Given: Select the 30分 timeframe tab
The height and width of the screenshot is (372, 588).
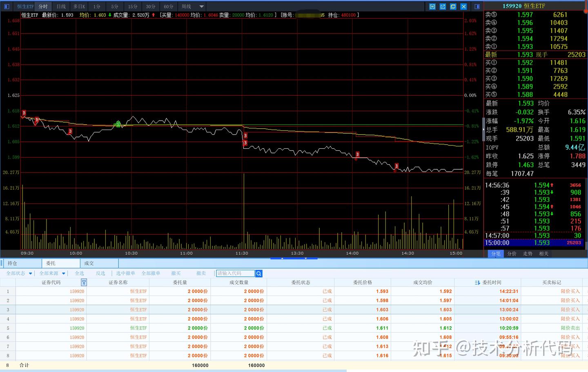Looking at the screenshot, I should click(x=151, y=7).
